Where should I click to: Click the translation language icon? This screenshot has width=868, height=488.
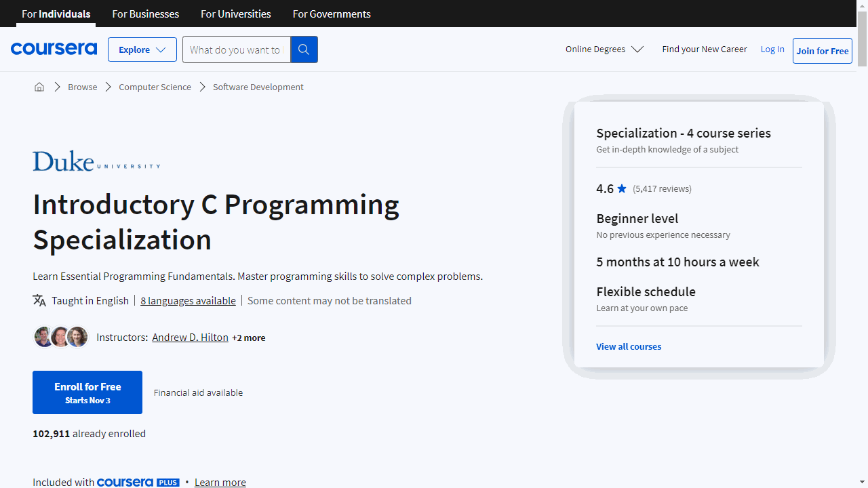point(39,300)
